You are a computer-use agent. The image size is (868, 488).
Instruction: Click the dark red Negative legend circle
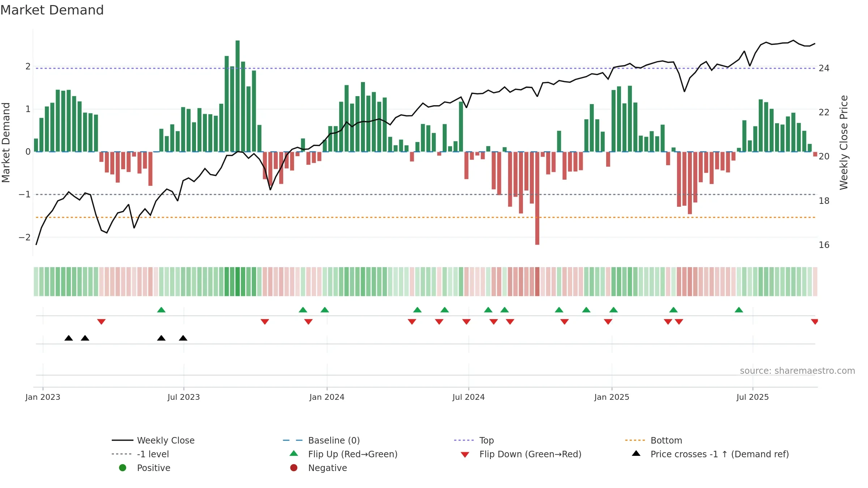pyautogui.click(x=294, y=468)
